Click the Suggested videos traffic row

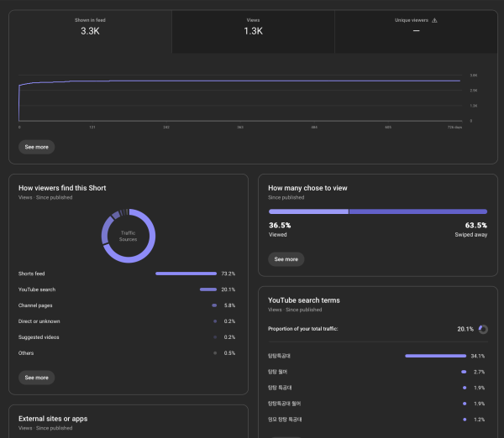coord(40,337)
